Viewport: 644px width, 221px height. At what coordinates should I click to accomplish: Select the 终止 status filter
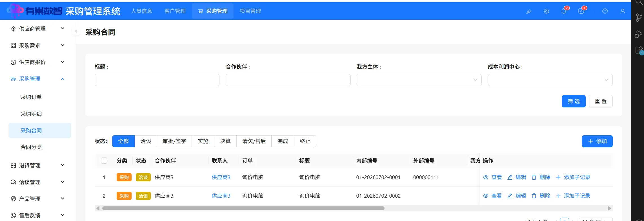click(305, 141)
